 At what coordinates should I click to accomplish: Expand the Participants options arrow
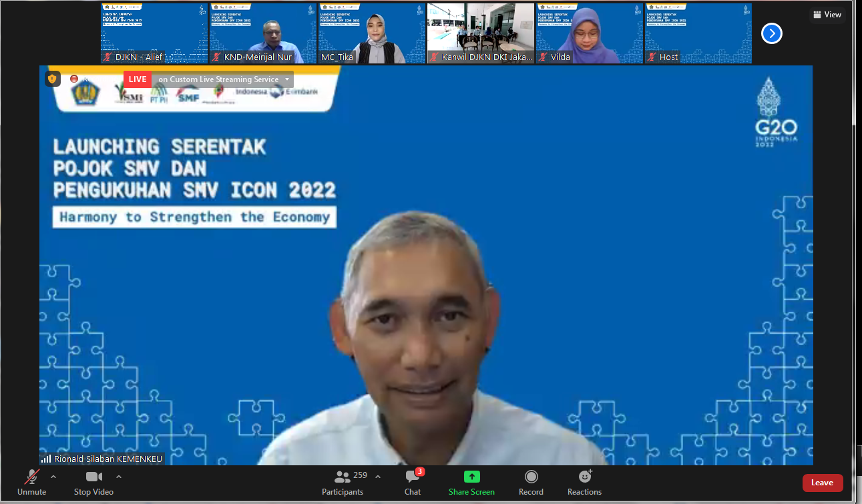[x=378, y=477]
